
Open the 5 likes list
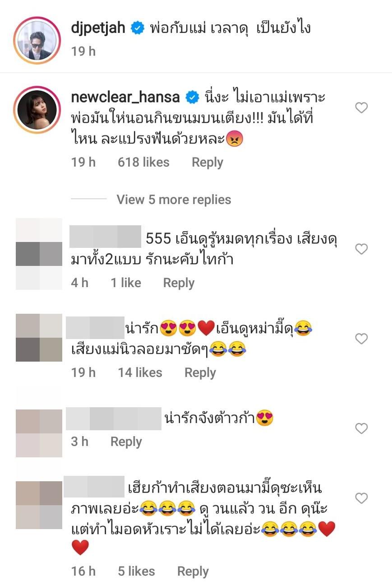(x=136, y=571)
